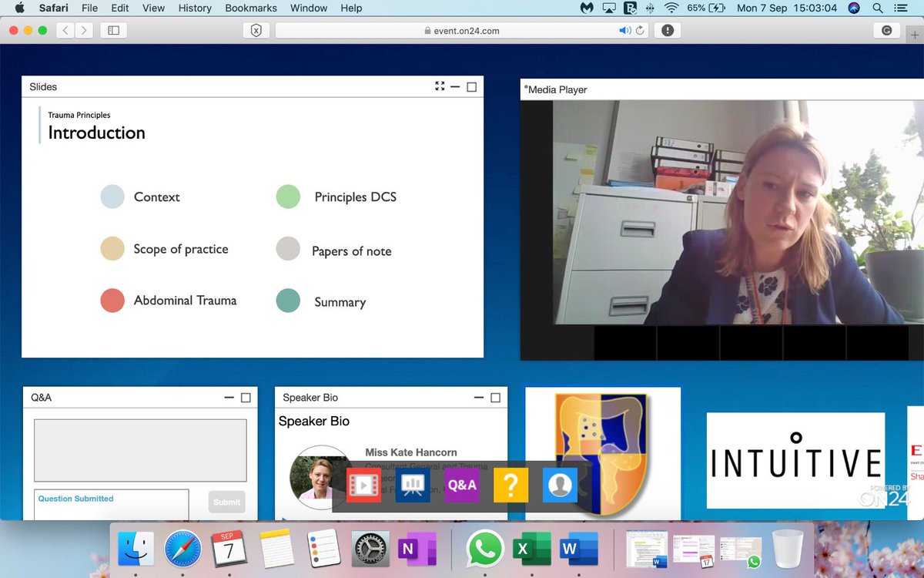Open Wi-Fi status menu
Screen dimensions: 924x578
coord(671,8)
